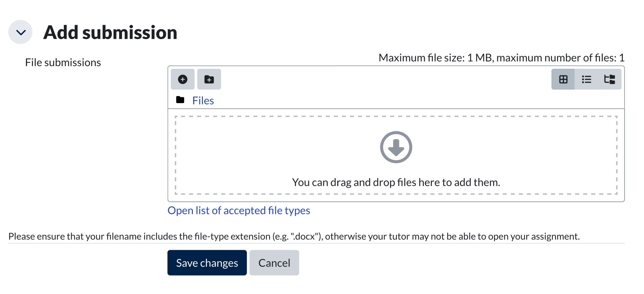
Task: Click the drag and drop files text
Action: pyautogui.click(x=396, y=182)
